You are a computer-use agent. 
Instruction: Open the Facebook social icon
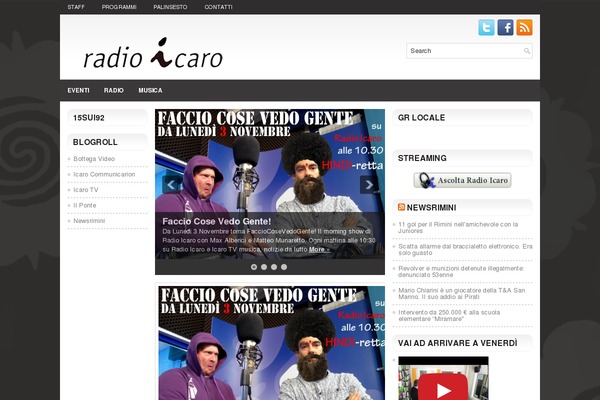[x=505, y=28]
